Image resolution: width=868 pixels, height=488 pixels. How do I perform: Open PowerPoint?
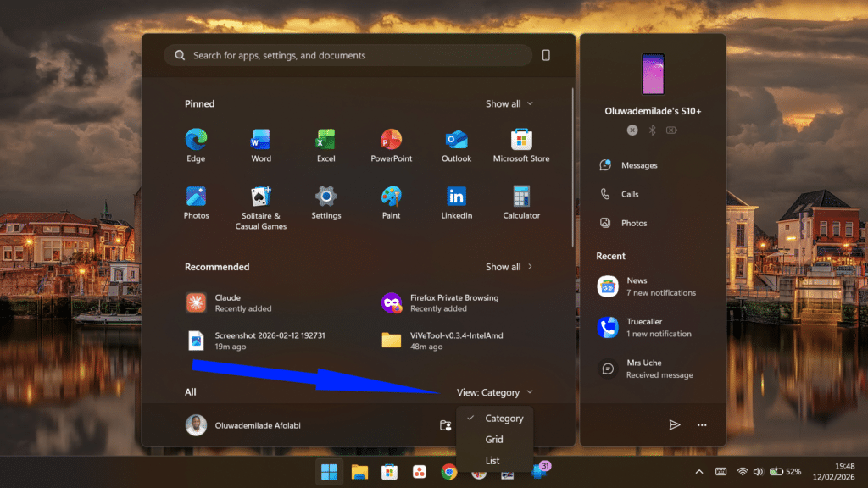(x=391, y=144)
